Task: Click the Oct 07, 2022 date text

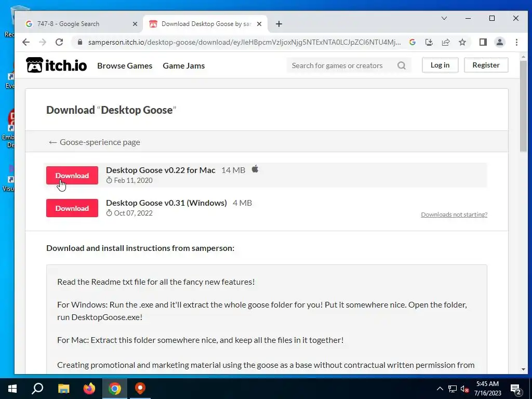Action: coord(133,213)
